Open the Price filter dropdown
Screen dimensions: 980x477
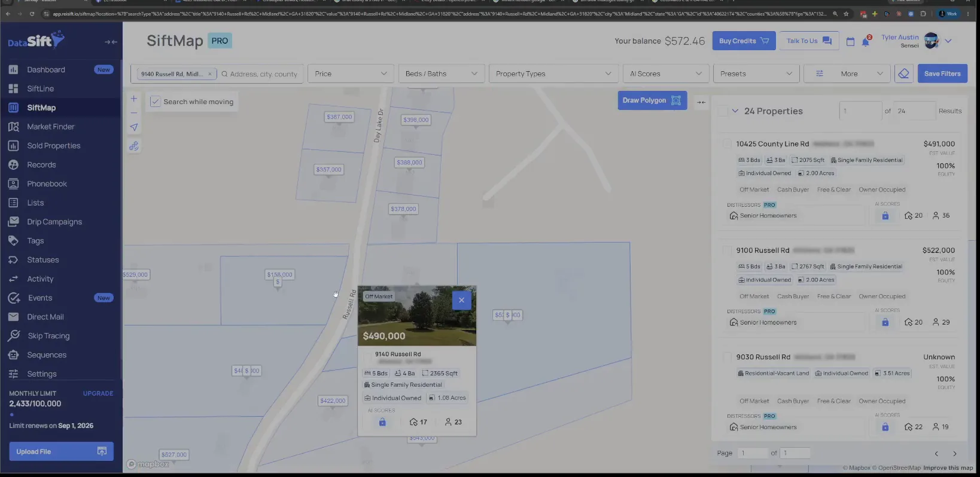coord(351,74)
